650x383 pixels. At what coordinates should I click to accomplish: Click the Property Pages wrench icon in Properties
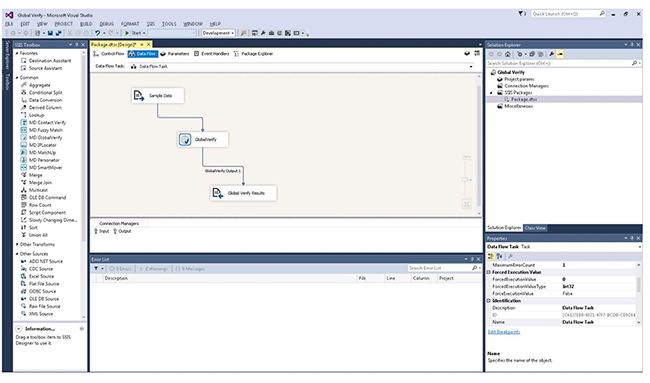(x=510, y=257)
